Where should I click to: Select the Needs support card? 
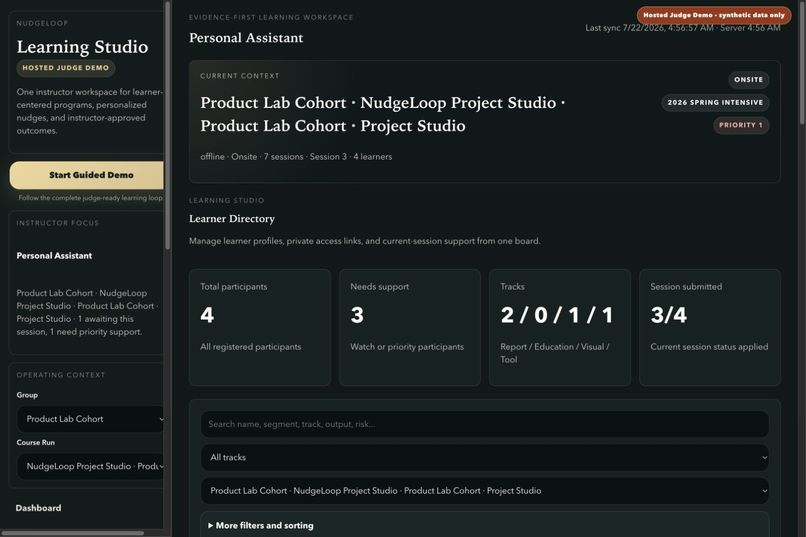coord(410,327)
